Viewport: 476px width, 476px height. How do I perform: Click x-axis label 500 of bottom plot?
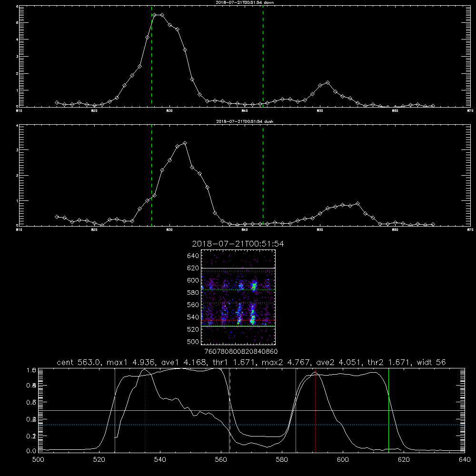(38, 460)
